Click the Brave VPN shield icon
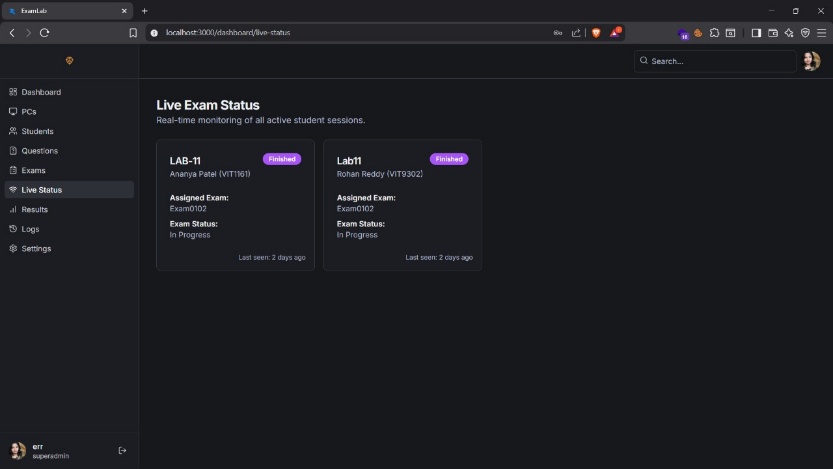833x469 pixels. point(805,33)
